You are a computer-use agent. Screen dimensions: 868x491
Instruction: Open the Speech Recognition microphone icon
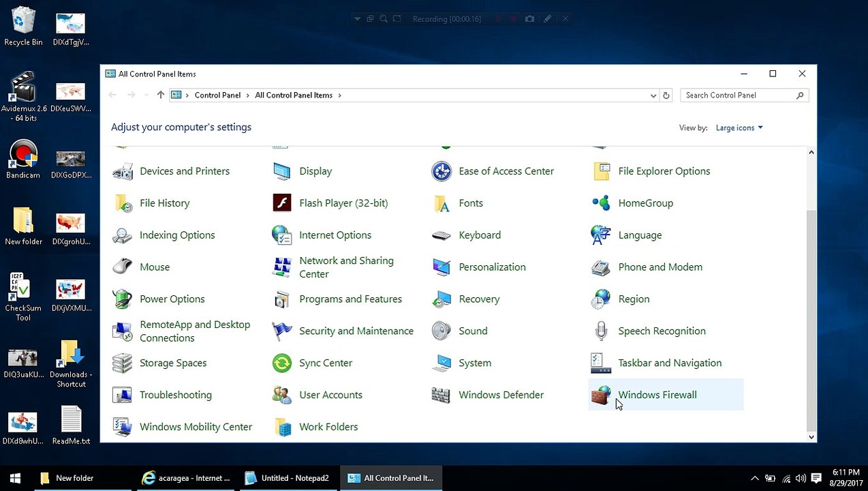tap(601, 331)
